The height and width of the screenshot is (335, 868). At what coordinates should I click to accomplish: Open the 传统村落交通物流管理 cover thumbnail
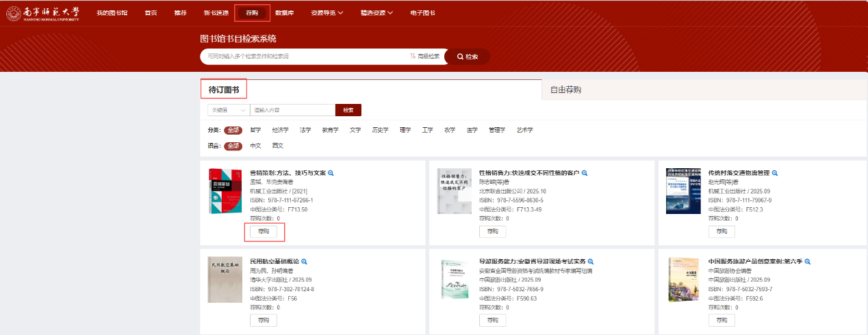click(x=683, y=191)
